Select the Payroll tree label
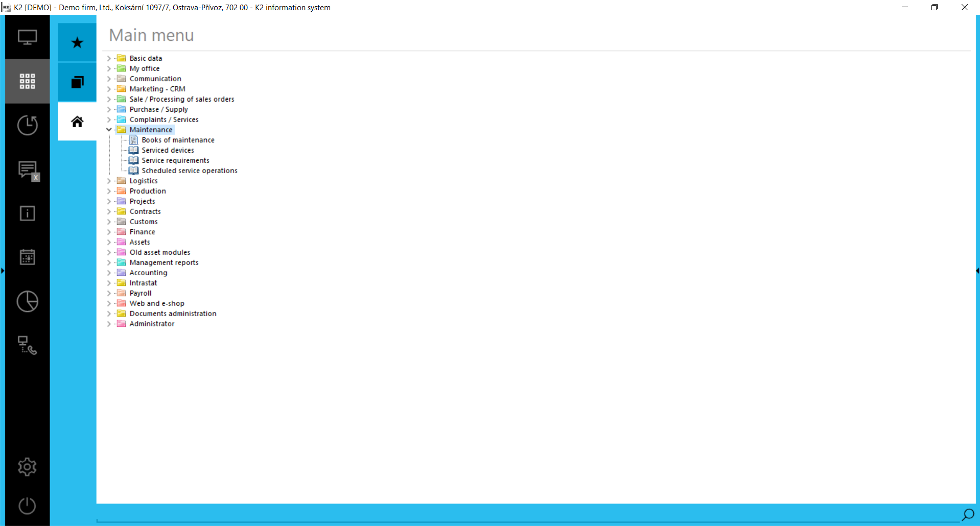Image resolution: width=980 pixels, height=526 pixels. coord(141,293)
